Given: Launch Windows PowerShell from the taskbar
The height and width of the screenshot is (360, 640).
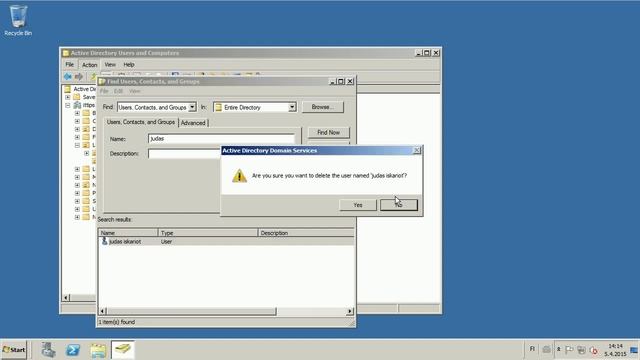Looking at the screenshot, I should (73, 350).
